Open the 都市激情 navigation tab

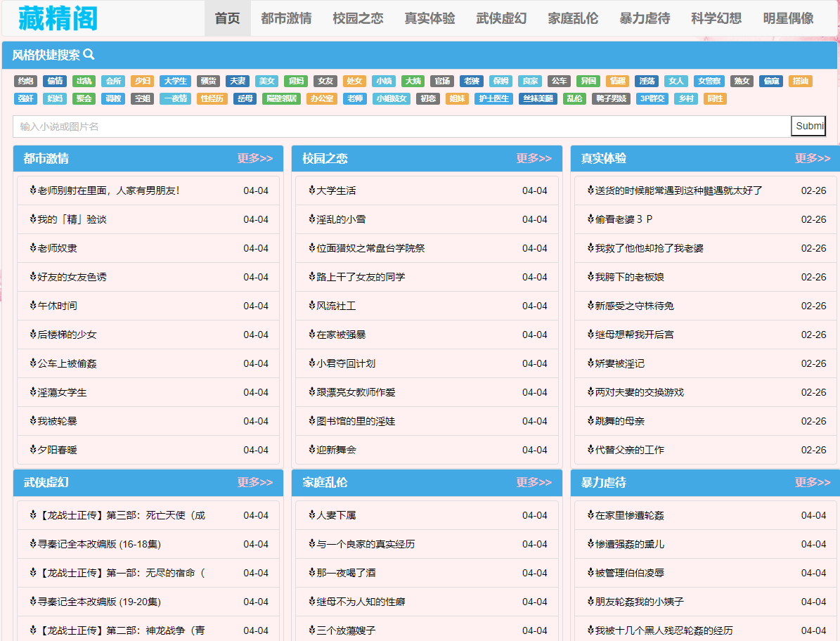[x=286, y=18]
